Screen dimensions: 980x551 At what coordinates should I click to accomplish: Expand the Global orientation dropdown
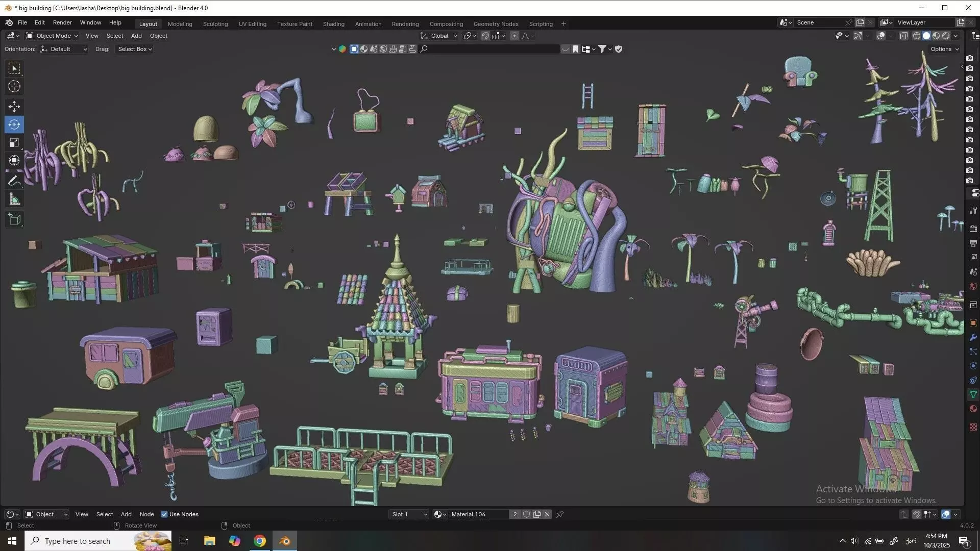tap(439, 36)
